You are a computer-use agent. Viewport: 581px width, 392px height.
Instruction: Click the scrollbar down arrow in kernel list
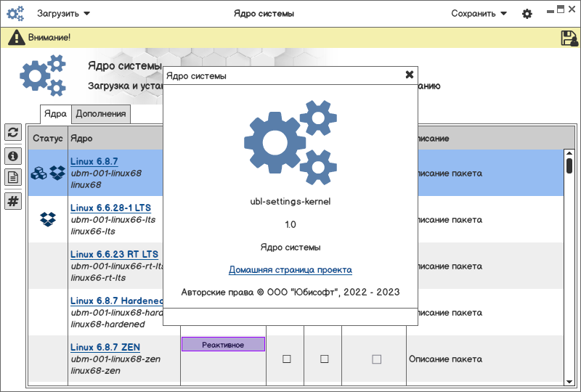[x=569, y=380]
